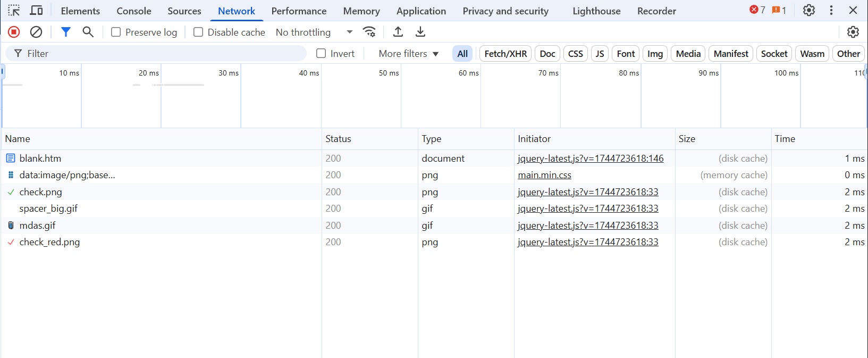Open network search magnifier
This screenshot has height=358, width=868.
coord(88,32)
